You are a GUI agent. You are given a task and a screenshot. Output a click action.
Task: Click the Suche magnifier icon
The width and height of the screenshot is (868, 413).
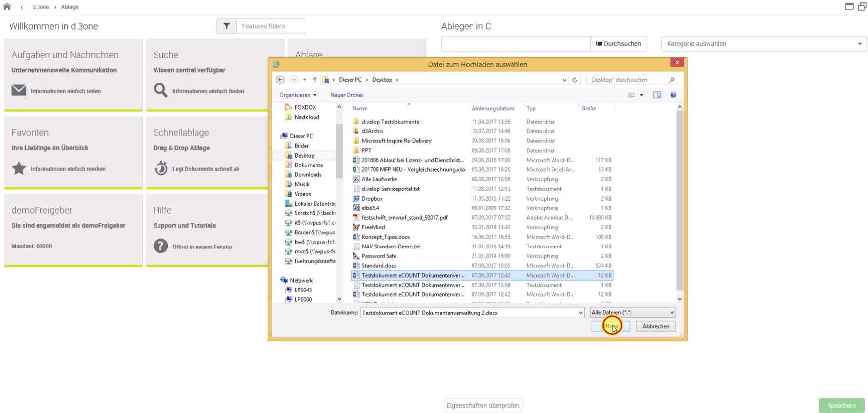pyautogui.click(x=160, y=90)
